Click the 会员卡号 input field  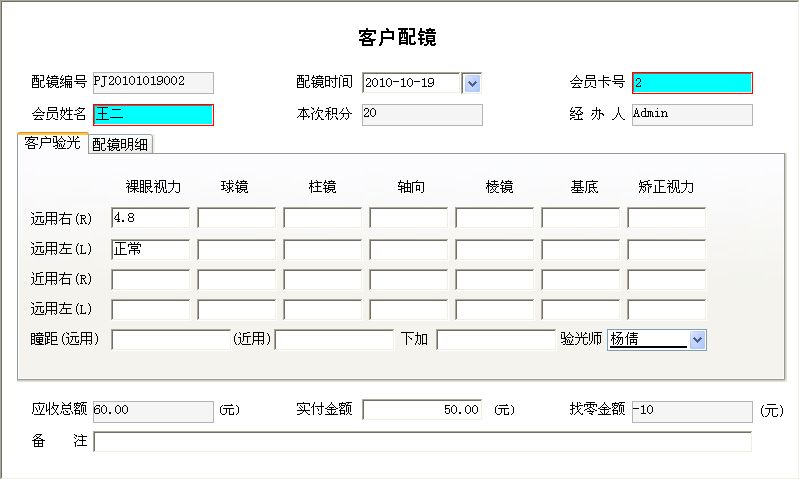coord(692,83)
